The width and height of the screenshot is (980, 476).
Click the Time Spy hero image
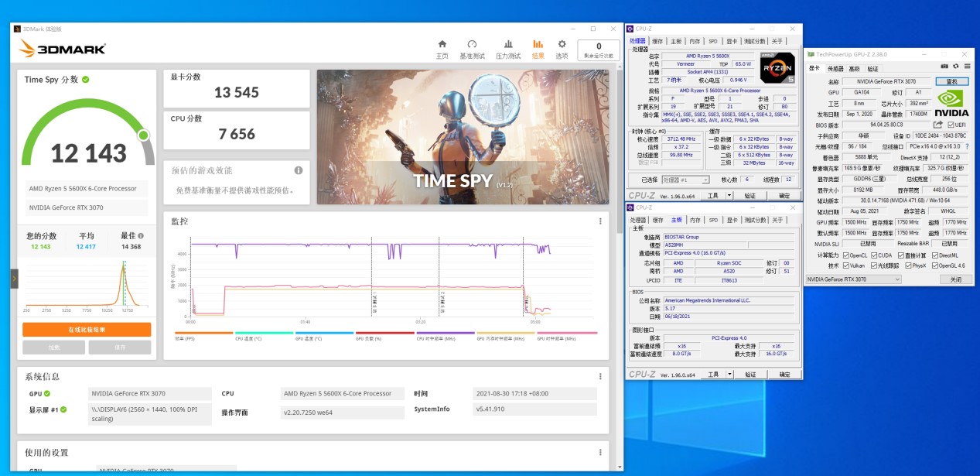463,137
